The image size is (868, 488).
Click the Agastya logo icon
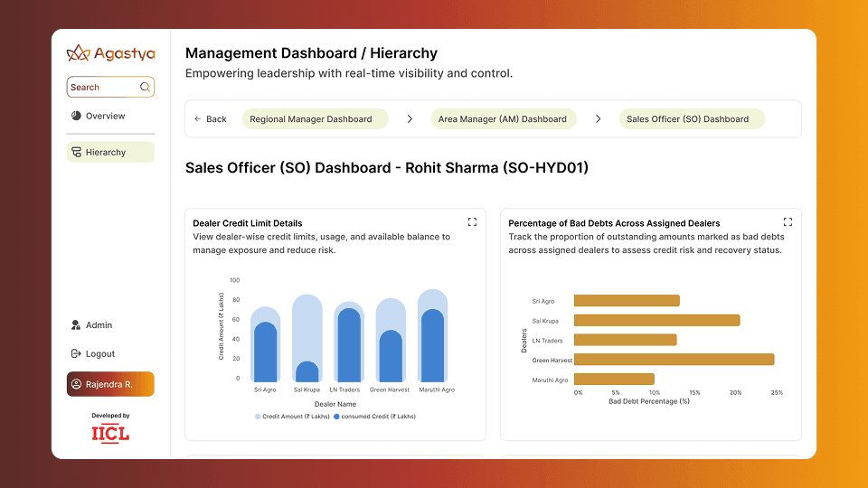[x=79, y=53]
